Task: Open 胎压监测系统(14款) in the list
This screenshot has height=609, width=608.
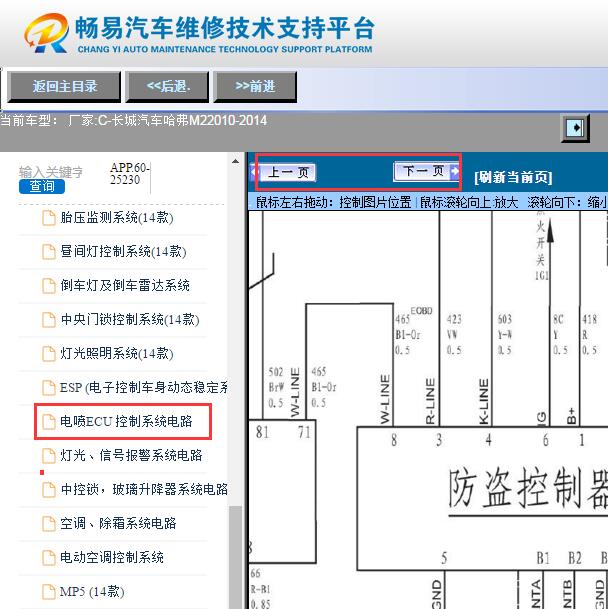Action: coord(116,218)
